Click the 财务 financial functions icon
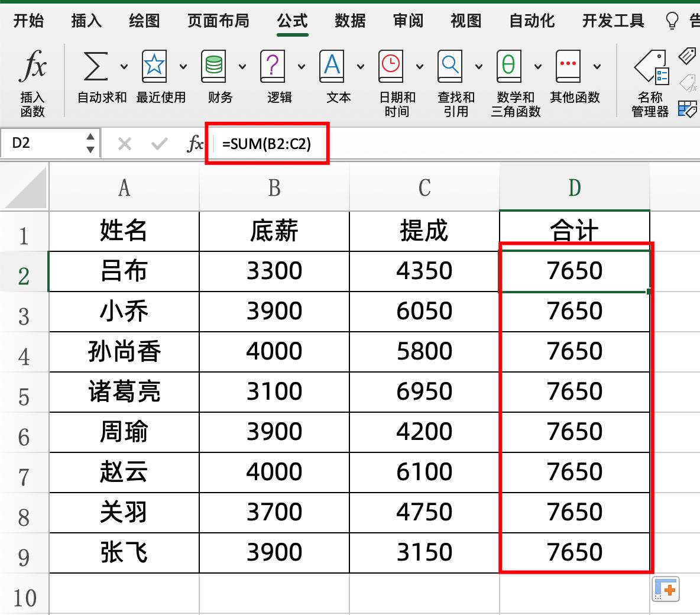700x615 pixels. coord(214,66)
